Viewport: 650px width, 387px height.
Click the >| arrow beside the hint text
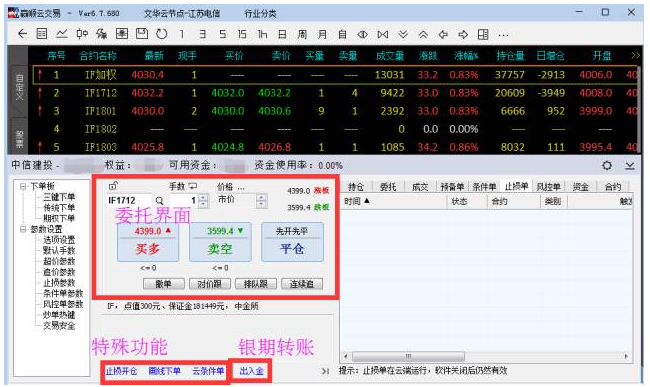point(325,371)
